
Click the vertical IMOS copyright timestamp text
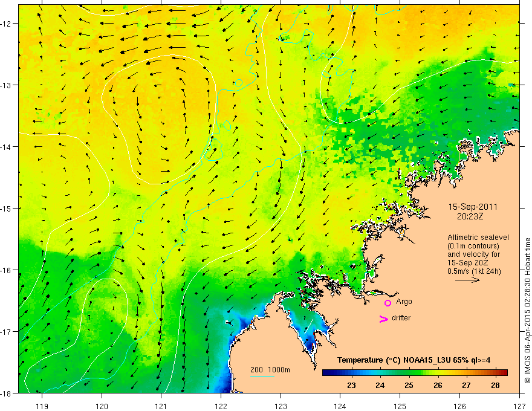coord(527,310)
